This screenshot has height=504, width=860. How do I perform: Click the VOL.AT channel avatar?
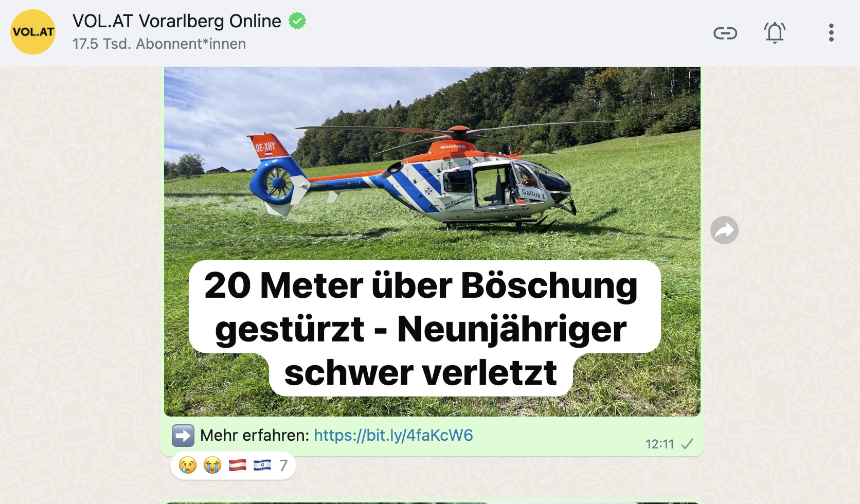pyautogui.click(x=33, y=32)
